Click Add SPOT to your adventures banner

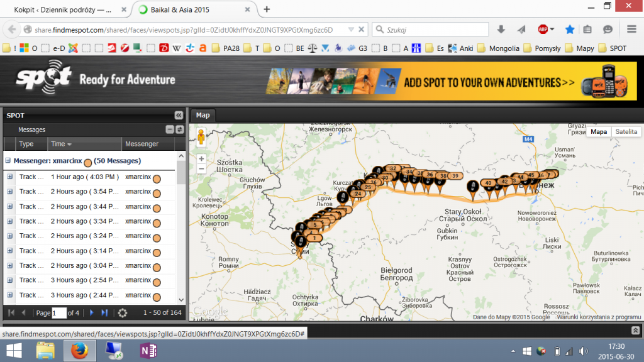pos(450,81)
